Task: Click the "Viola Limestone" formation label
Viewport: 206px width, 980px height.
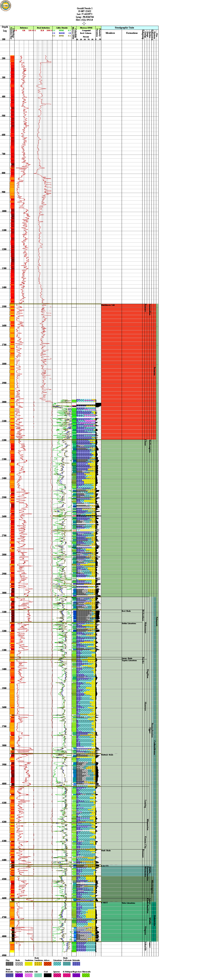Action: pos(129,903)
